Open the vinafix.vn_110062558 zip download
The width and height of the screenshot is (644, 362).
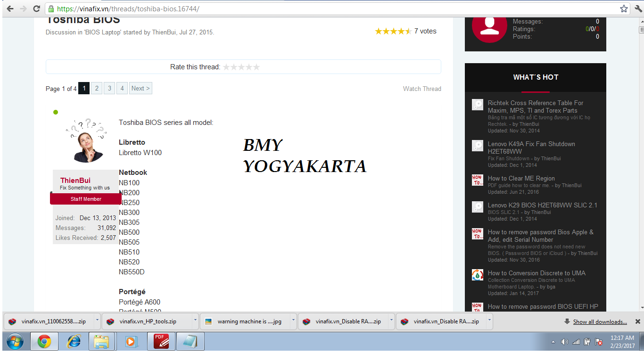(x=49, y=321)
